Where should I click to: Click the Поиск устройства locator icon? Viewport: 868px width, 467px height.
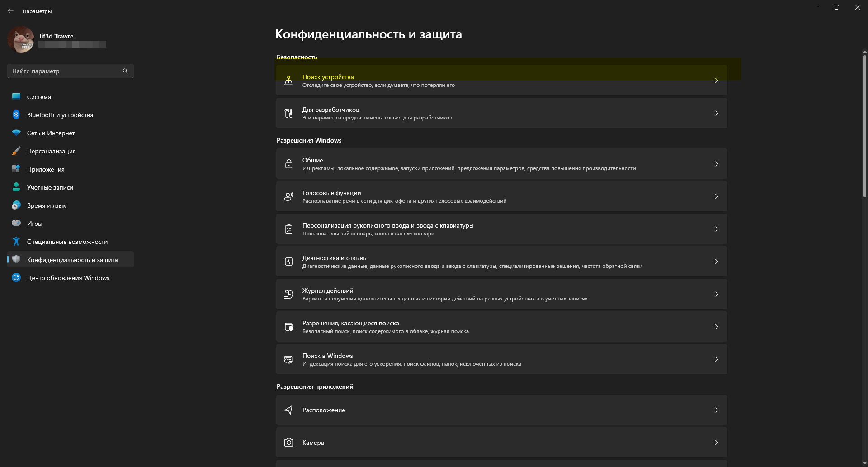tap(288, 81)
